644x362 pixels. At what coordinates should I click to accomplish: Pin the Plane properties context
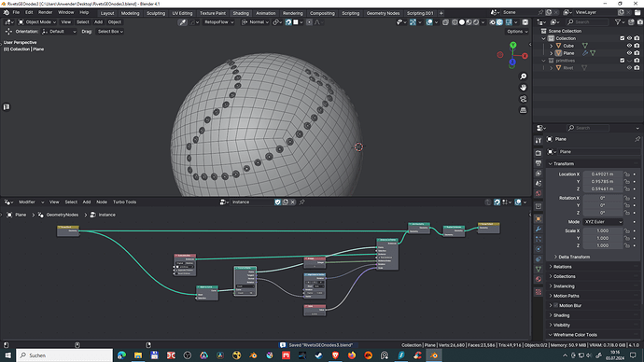(x=637, y=139)
